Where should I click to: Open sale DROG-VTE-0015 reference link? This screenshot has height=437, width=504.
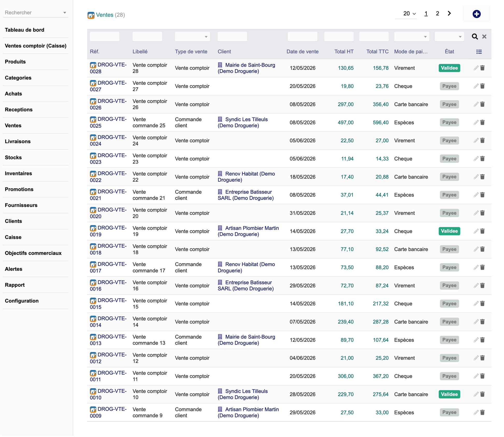click(x=108, y=303)
